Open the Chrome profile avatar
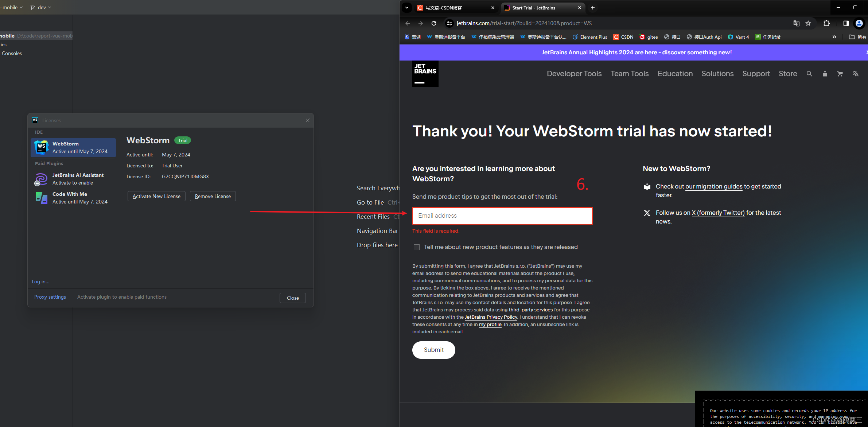Image resolution: width=868 pixels, height=427 pixels. 859,23
